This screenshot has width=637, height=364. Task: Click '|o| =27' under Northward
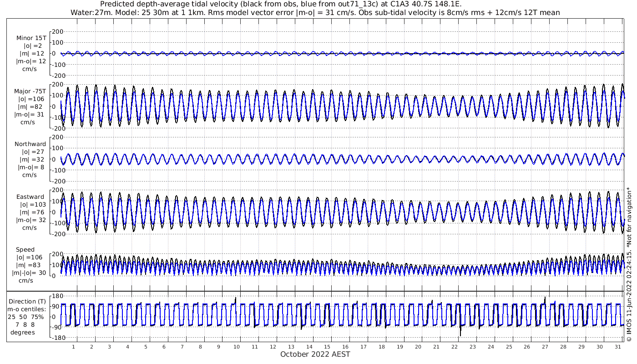[x=32, y=152]
